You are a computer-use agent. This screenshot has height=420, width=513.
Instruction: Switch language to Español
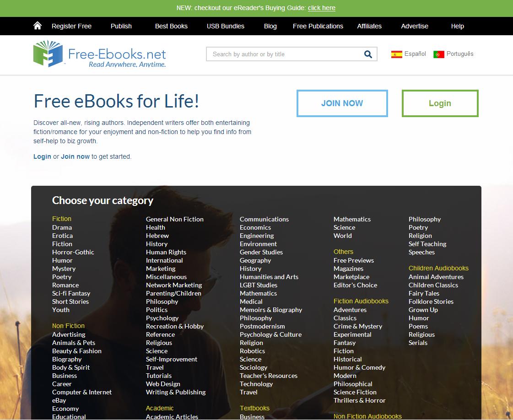pyautogui.click(x=415, y=54)
